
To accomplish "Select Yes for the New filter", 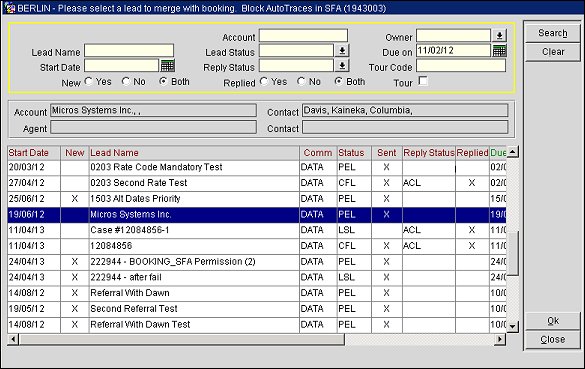I will [x=88, y=81].
